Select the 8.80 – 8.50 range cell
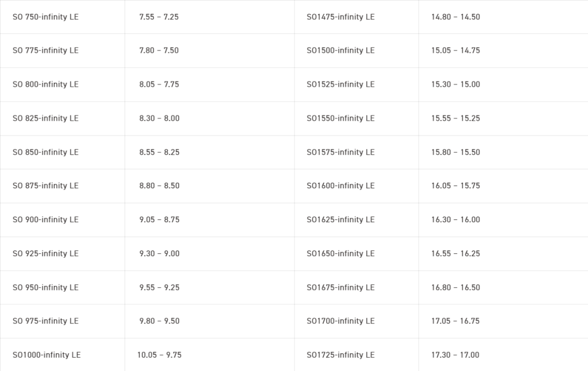The image size is (588, 371). (x=159, y=185)
